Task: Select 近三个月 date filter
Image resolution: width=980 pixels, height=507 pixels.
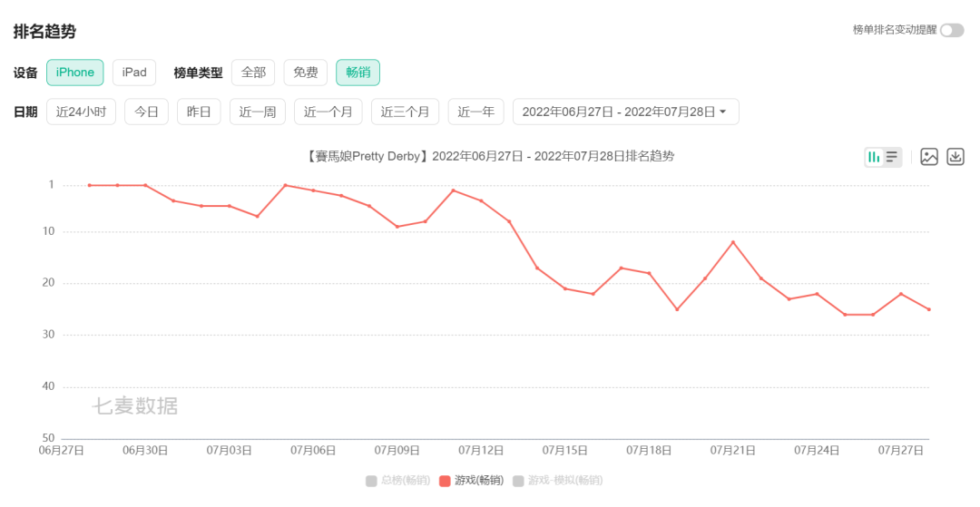Action: point(405,112)
